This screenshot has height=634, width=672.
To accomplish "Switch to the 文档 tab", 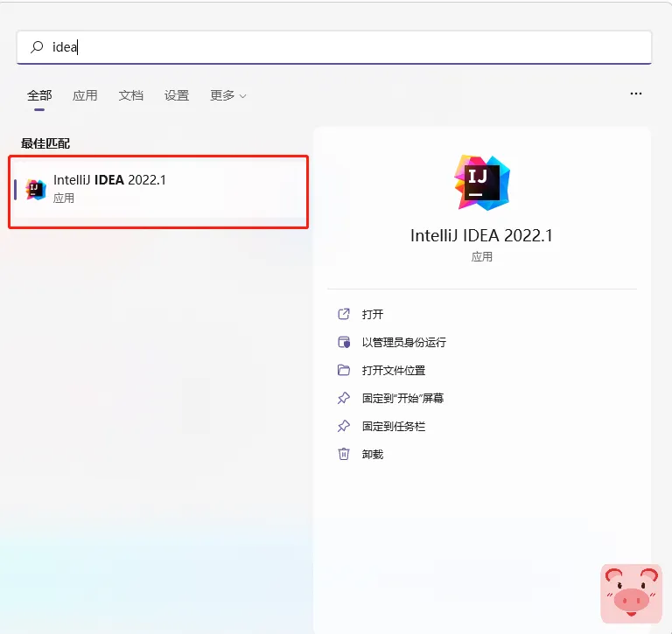I will [130, 95].
